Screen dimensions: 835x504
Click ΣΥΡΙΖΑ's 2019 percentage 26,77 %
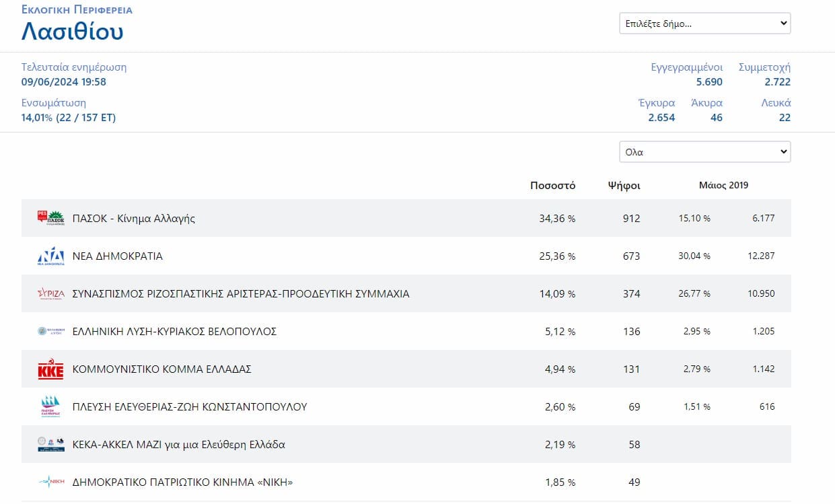(x=694, y=294)
